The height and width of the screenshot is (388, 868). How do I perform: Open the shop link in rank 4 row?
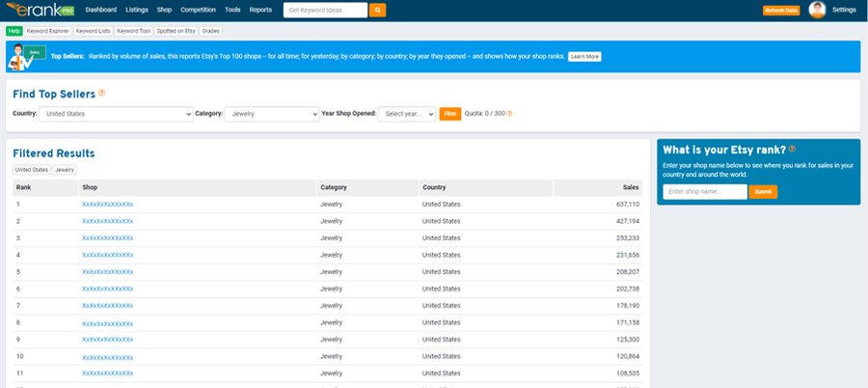pos(107,255)
